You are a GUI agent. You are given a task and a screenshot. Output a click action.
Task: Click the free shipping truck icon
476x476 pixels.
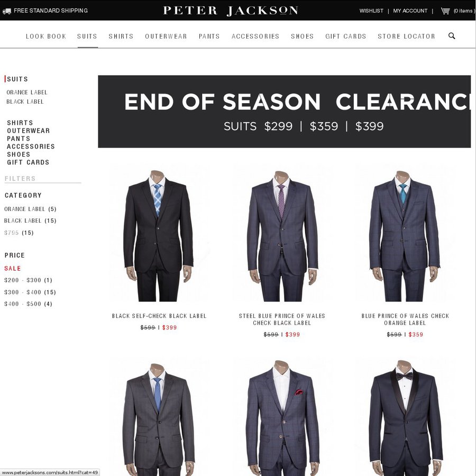(x=7, y=11)
